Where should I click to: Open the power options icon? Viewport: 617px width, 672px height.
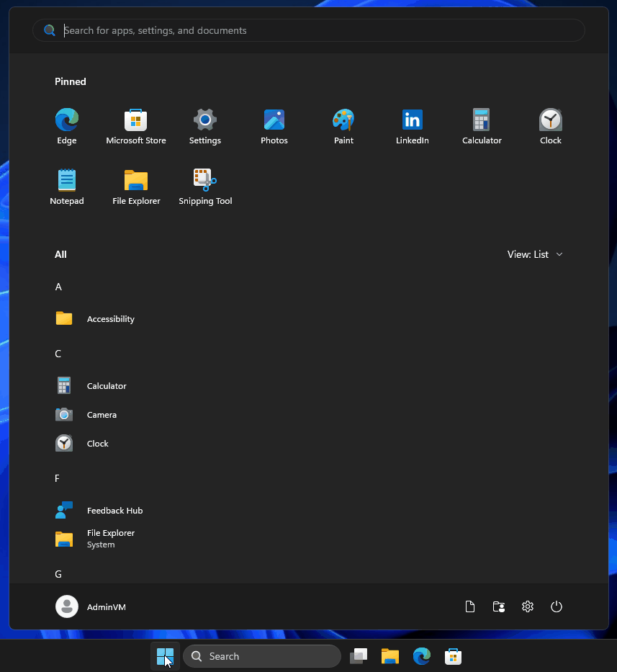[x=557, y=606]
